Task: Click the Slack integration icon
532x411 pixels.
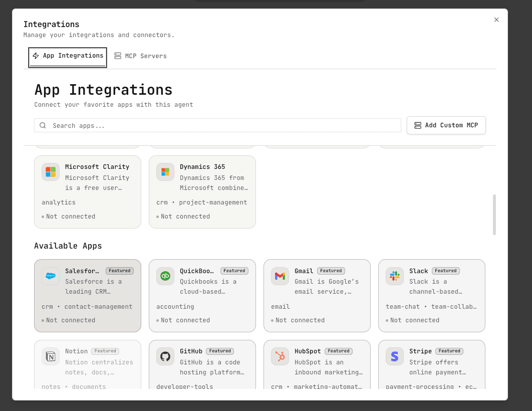Action: click(x=394, y=276)
